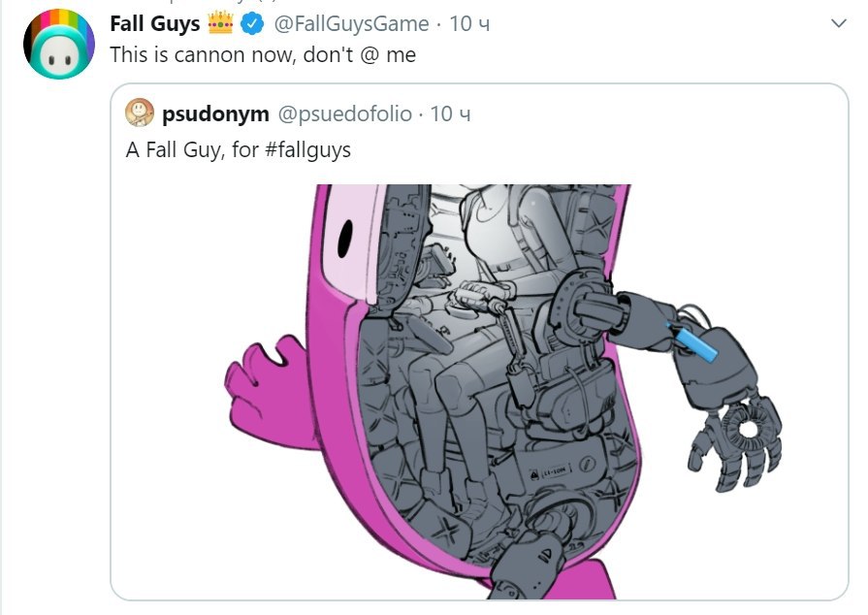Open the @FallGuysGame handle
This screenshot has height=615, width=868.
(x=351, y=24)
